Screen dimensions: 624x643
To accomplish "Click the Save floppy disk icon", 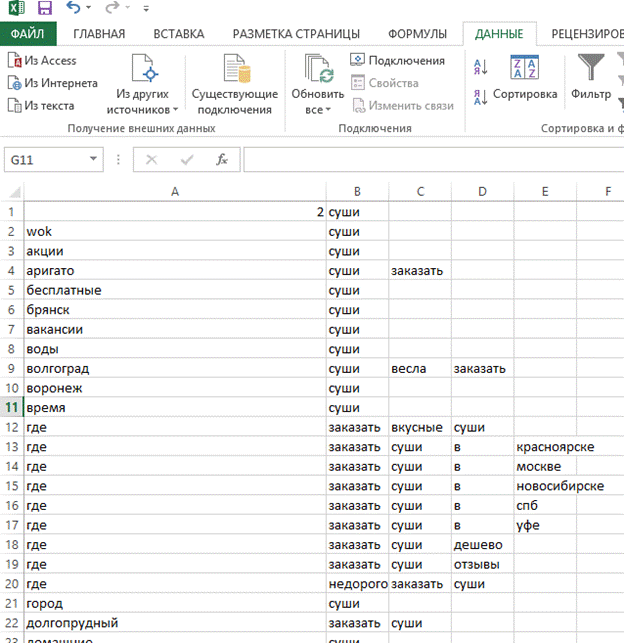I will coord(45,8).
